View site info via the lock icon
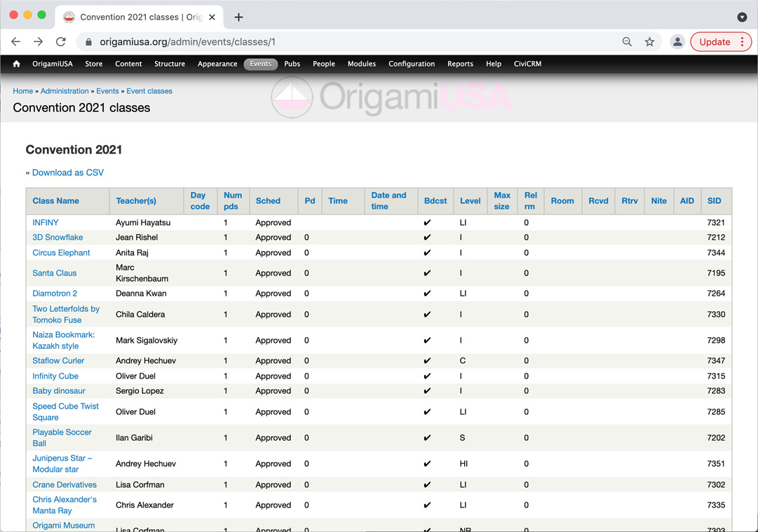The height and width of the screenshot is (532, 758). (x=88, y=42)
